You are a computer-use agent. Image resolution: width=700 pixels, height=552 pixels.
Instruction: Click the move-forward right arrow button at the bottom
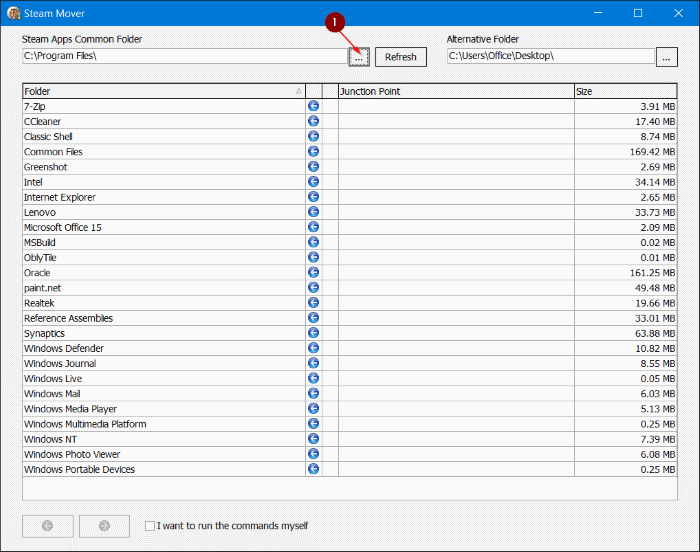pyautogui.click(x=104, y=526)
